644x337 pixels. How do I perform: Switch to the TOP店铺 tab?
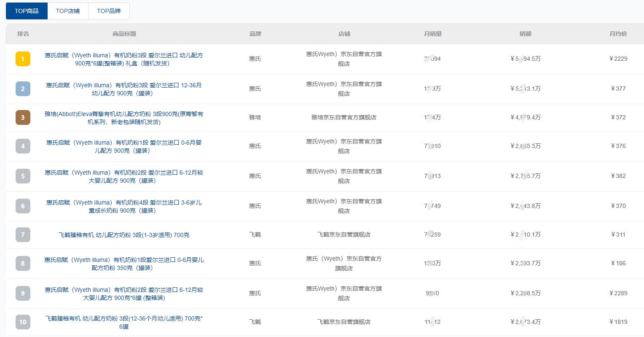tap(67, 11)
